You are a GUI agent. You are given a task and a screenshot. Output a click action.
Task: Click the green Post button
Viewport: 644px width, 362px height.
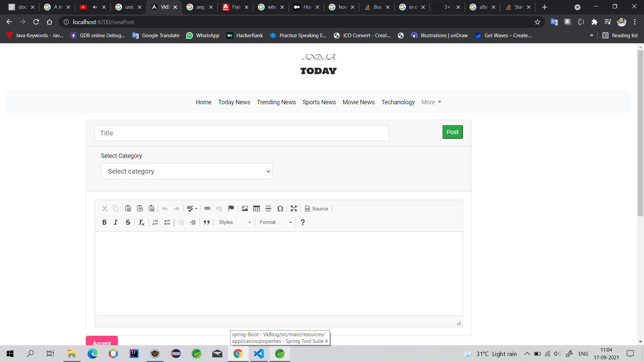click(x=452, y=132)
